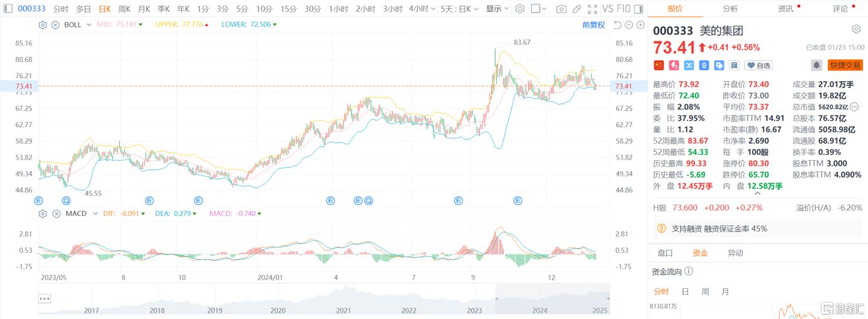Click 2020 on the overview timeline

click(x=277, y=310)
